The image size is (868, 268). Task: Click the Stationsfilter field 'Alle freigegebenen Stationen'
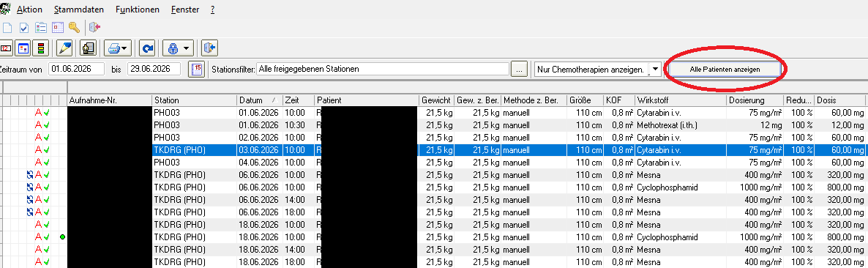(382, 70)
